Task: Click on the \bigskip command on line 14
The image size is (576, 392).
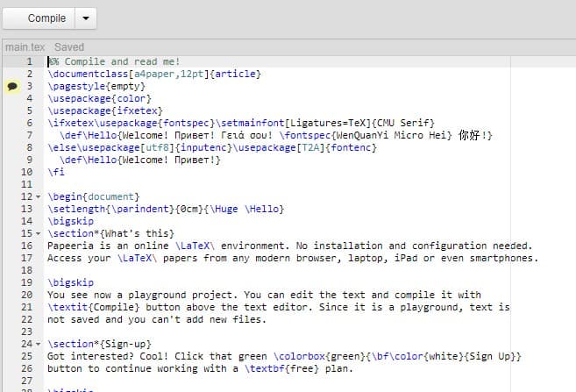Action: 70,221
